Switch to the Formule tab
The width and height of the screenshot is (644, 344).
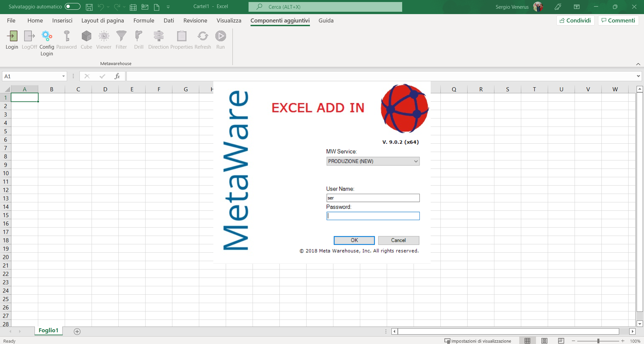point(144,20)
